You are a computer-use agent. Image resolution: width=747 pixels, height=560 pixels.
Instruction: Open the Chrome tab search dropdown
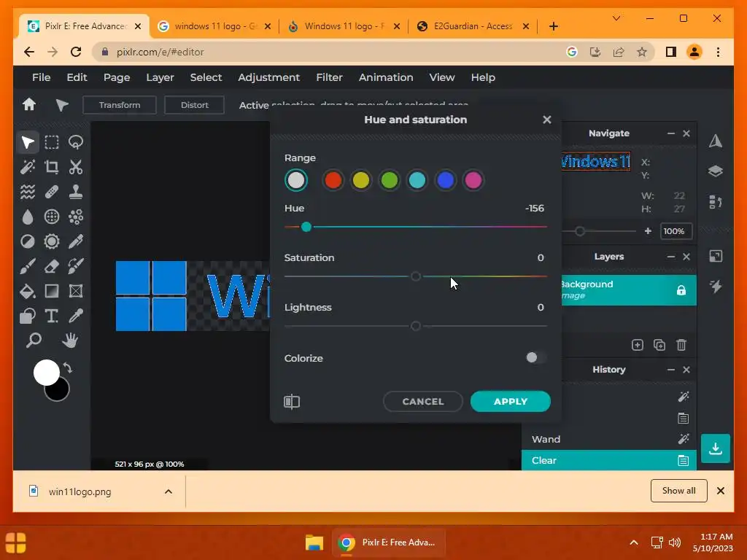click(x=616, y=18)
